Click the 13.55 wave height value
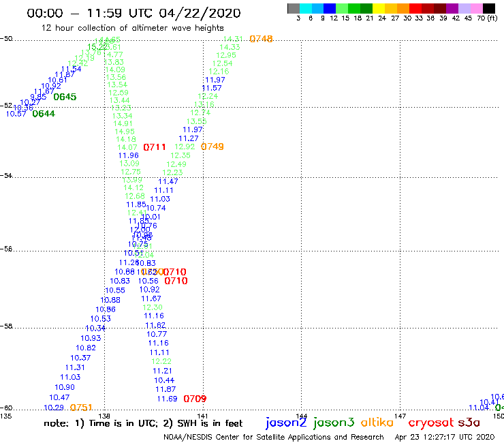The image size is (504, 443). tap(197, 121)
